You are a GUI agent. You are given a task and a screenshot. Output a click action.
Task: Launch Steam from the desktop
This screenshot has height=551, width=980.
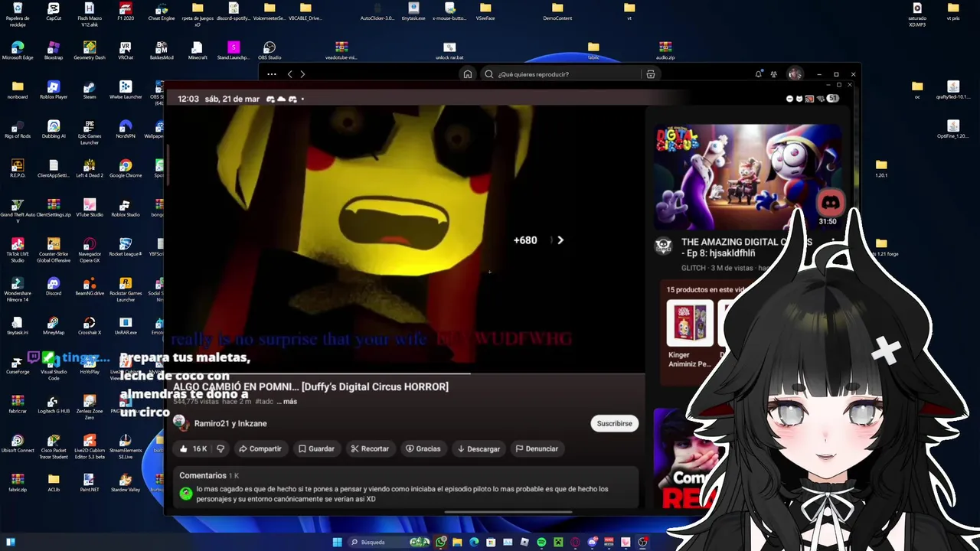pos(90,90)
